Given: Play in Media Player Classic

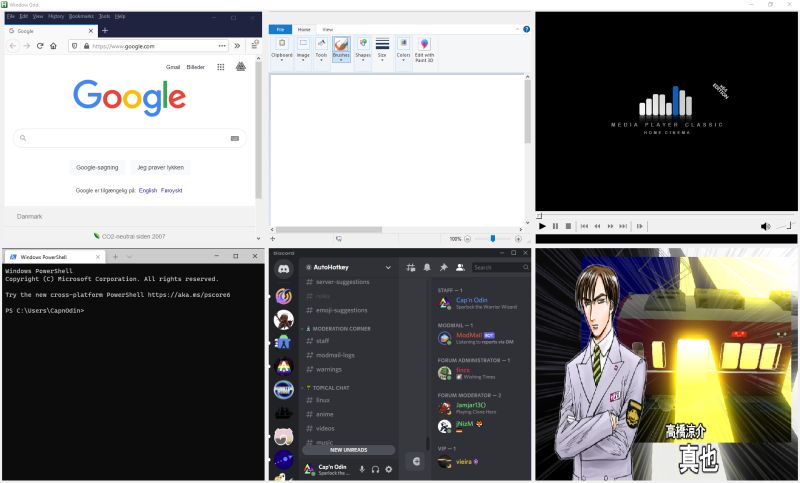Looking at the screenshot, I should (542, 226).
